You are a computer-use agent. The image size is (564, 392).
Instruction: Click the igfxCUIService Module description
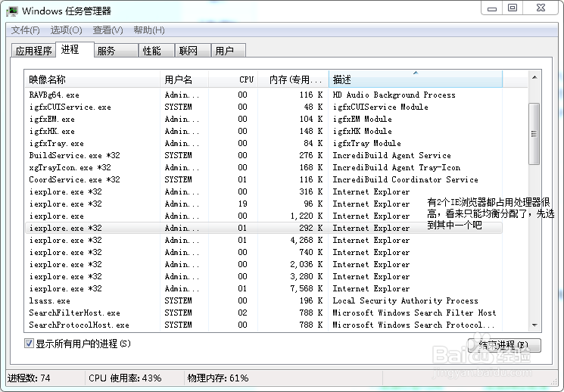coord(381,107)
